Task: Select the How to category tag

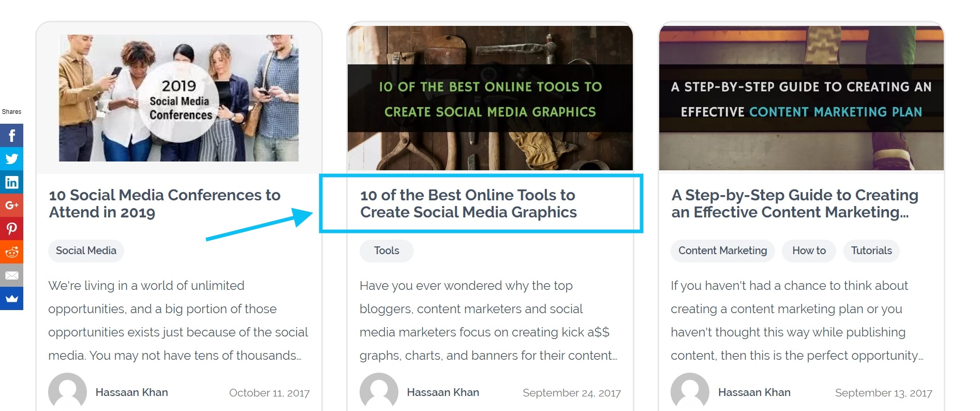Action: pyautogui.click(x=809, y=251)
